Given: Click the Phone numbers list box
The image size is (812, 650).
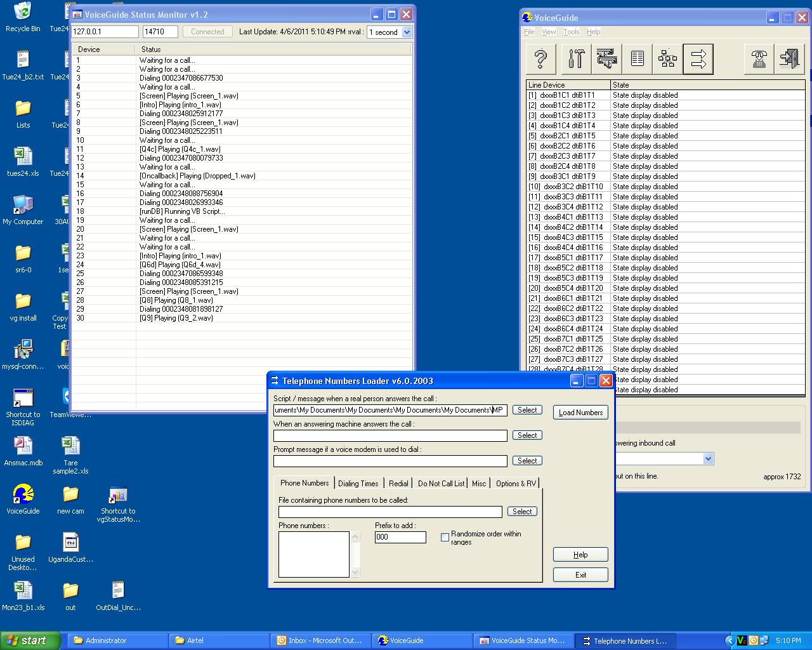Looking at the screenshot, I should point(314,554).
